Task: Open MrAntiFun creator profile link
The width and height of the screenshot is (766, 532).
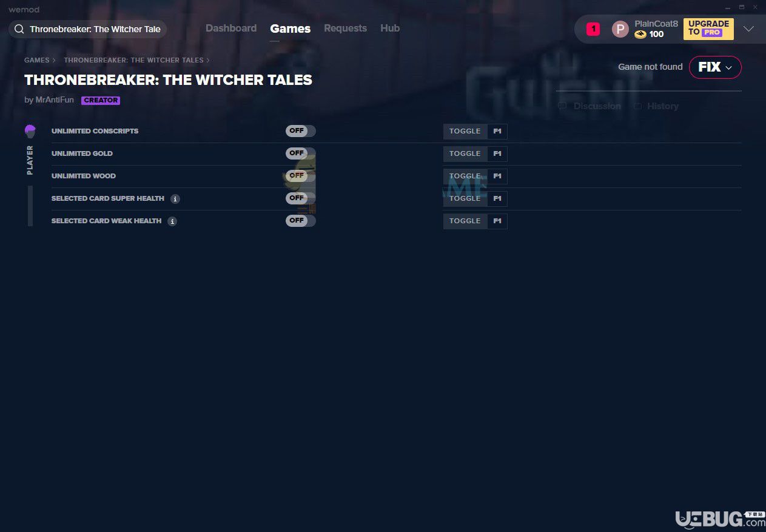Action: pos(55,100)
